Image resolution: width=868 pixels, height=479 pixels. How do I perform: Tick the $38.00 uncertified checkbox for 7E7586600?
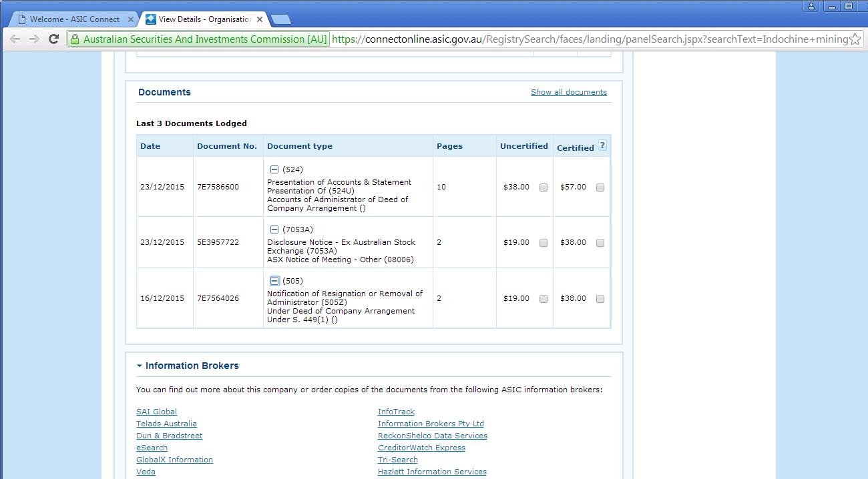click(x=544, y=187)
